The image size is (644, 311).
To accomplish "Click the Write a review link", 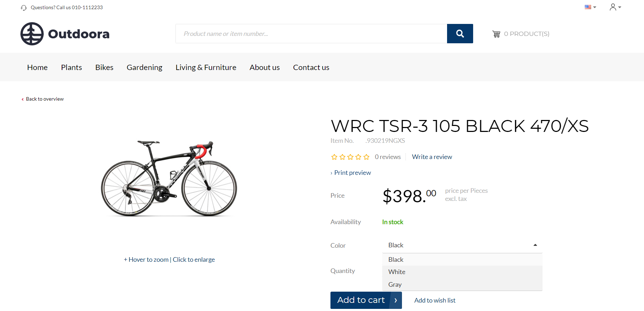I will pos(432,157).
